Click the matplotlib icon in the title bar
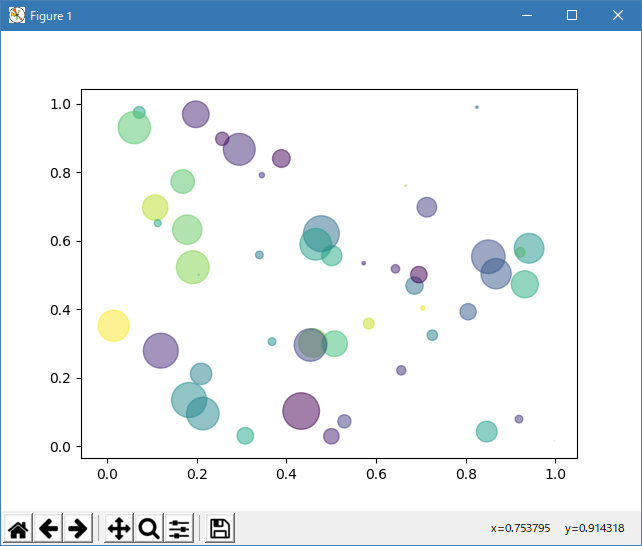Image resolution: width=642 pixels, height=546 pixels. tap(17, 16)
